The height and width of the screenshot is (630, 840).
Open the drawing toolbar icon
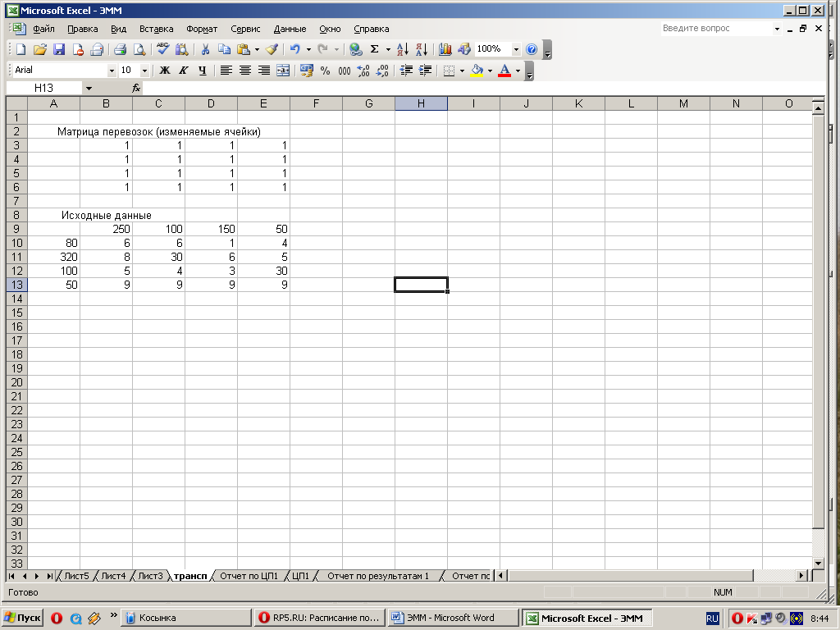coord(464,49)
